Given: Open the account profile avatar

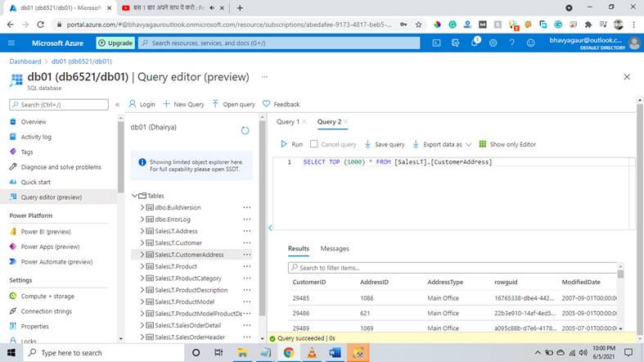Looking at the screenshot, I should point(634,43).
